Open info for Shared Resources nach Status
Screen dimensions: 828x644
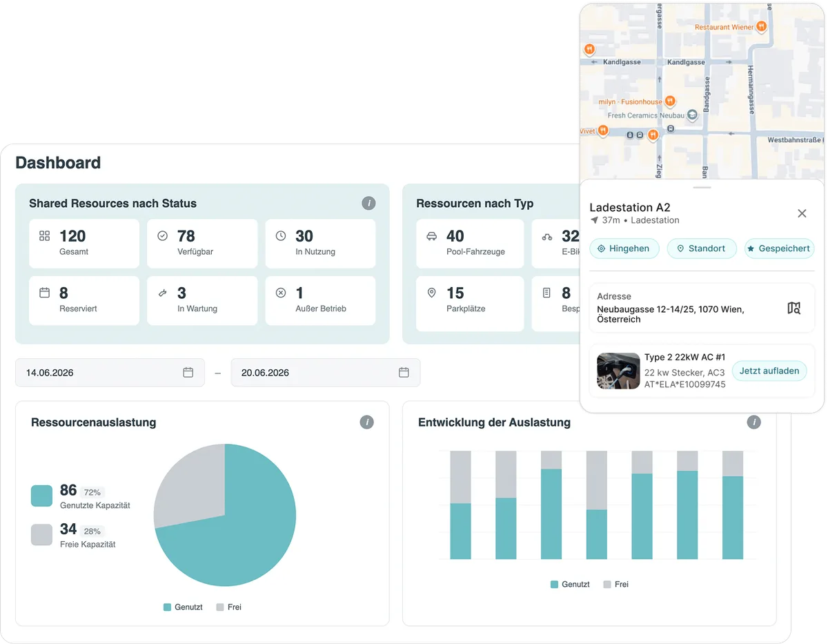pyautogui.click(x=369, y=203)
